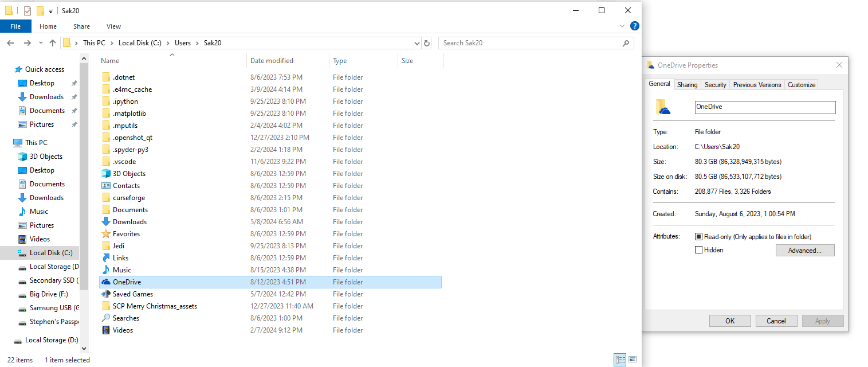Open the address bar history dropdown
This screenshot has width=868, height=367.
click(417, 42)
